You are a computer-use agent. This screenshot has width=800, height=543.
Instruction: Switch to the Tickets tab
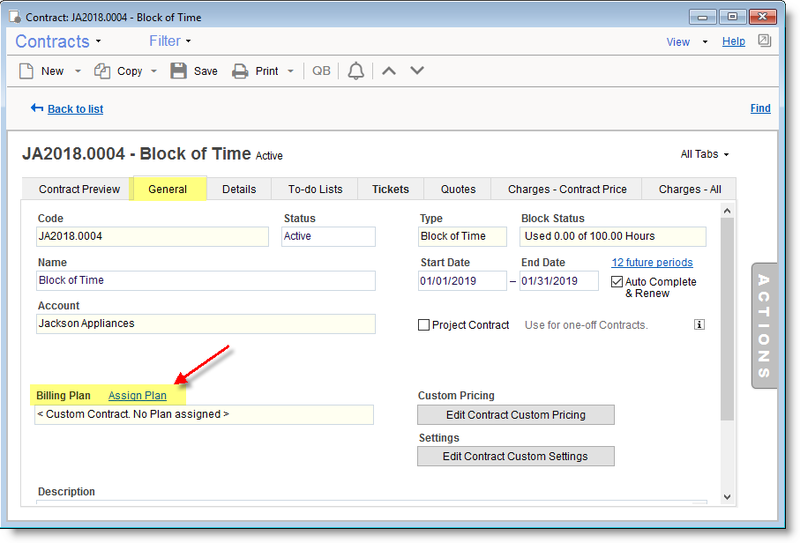[x=390, y=189]
